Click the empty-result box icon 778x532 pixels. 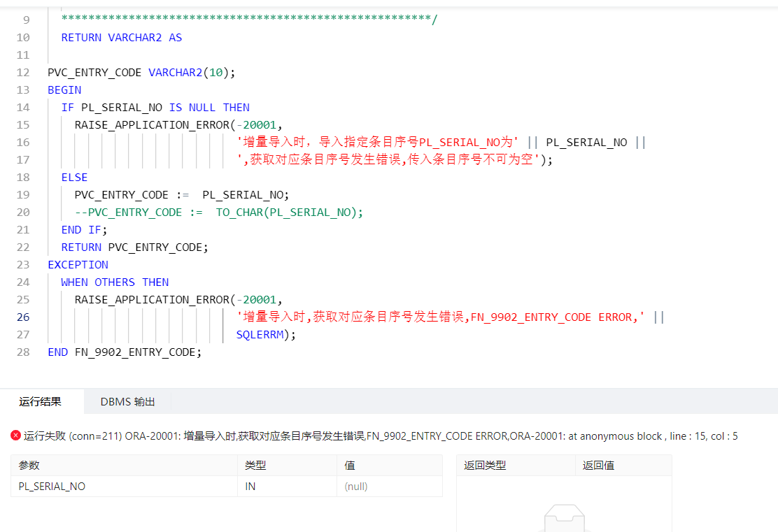[564, 518]
